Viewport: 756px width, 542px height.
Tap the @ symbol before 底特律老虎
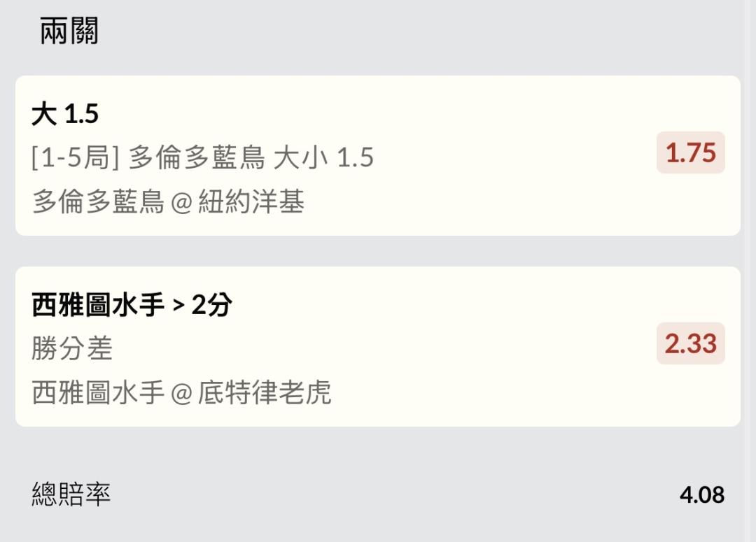(x=181, y=394)
